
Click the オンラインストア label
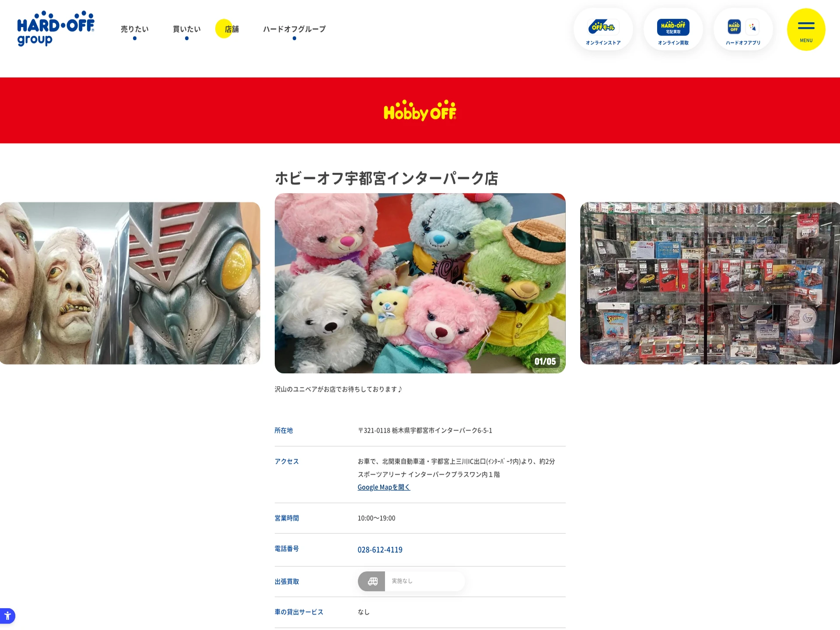click(x=603, y=43)
